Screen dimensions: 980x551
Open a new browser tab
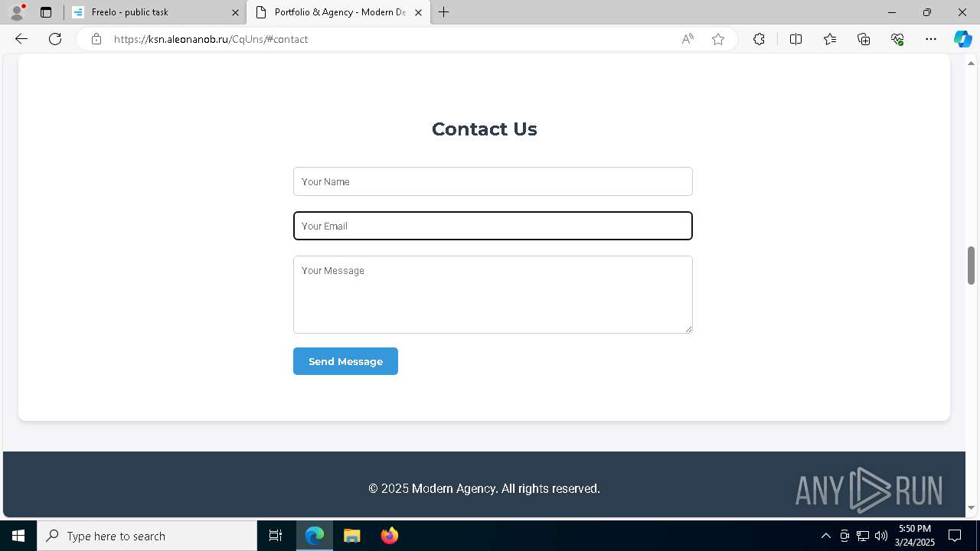click(x=443, y=12)
